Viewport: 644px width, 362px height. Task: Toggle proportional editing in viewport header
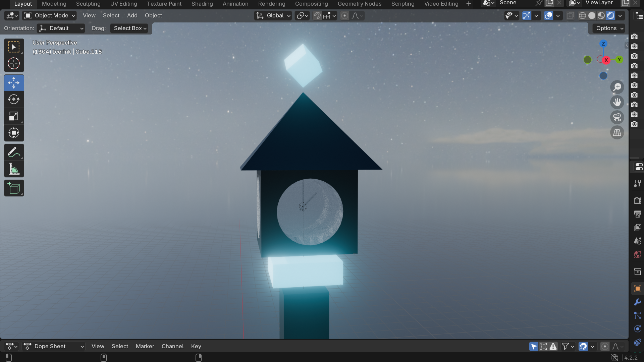(344, 16)
